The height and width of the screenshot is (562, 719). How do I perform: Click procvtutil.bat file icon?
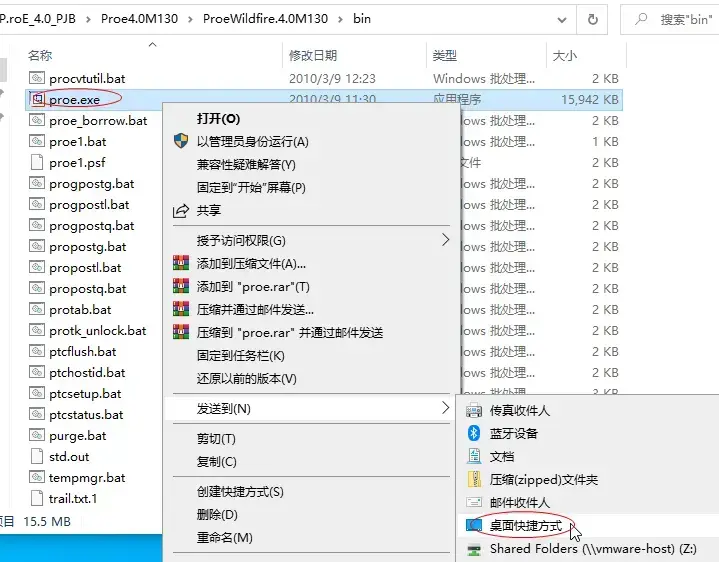pos(37,78)
